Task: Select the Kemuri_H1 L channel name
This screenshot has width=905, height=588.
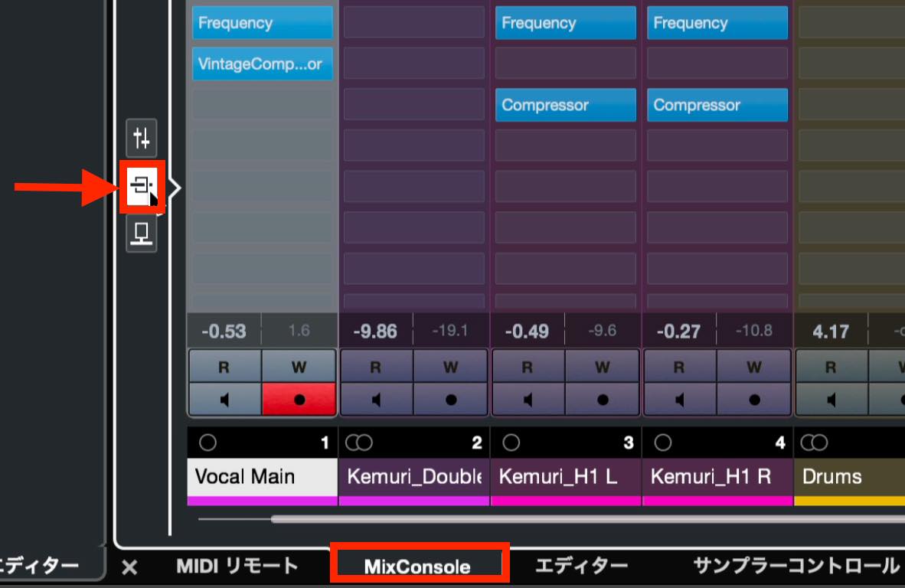Action: pos(566,477)
